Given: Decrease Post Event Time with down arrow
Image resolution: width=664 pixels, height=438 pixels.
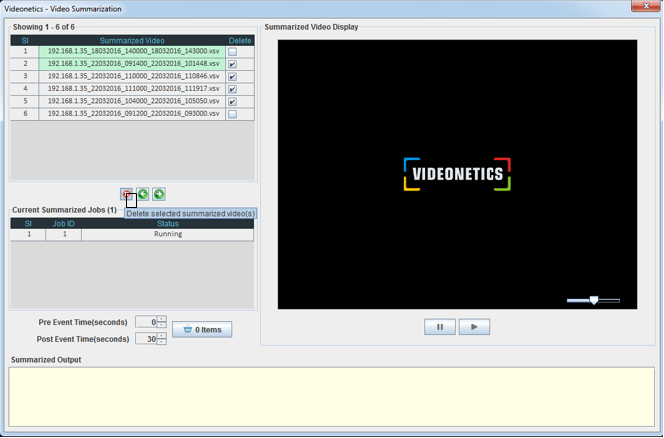Looking at the screenshot, I should pos(162,341).
